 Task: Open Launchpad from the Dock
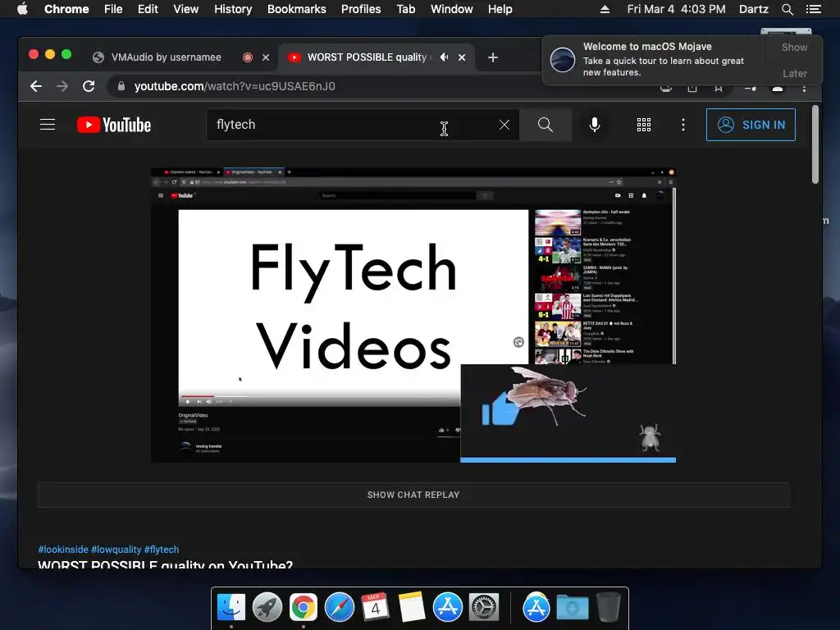coord(267,608)
